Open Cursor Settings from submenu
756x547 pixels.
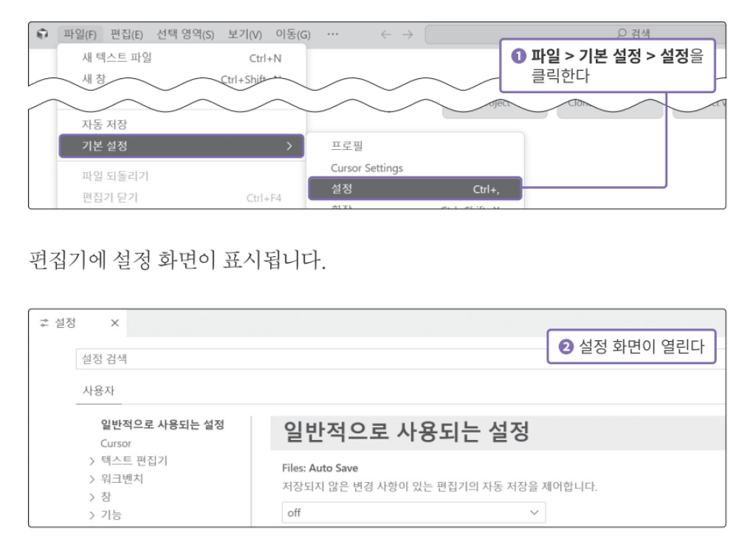(x=367, y=168)
